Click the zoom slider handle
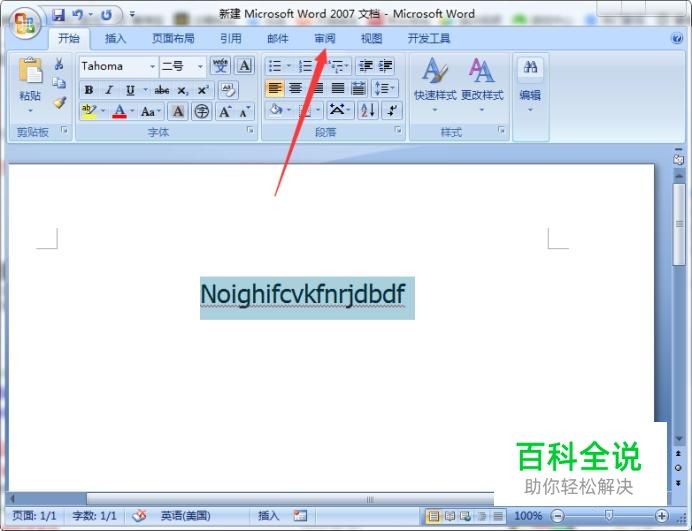 point(609,515)
